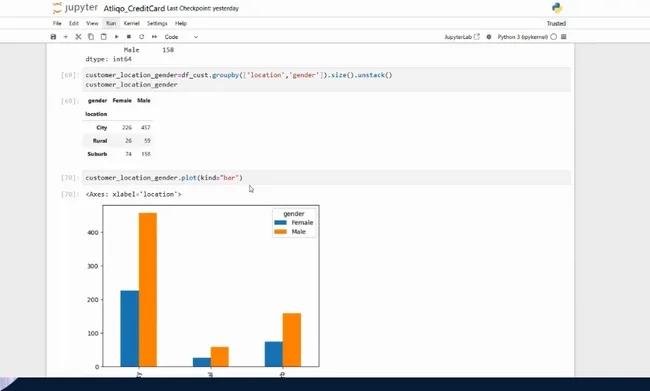650x391 pixels.
Task: Click the Male column header in the table
Action: [x=144, y=100]
